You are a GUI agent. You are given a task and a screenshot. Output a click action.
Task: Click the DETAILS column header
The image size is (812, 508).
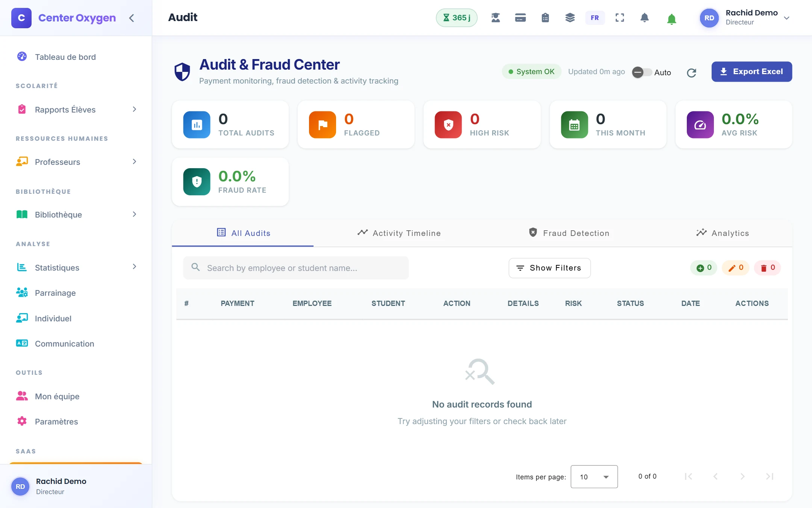pos(523,303)
